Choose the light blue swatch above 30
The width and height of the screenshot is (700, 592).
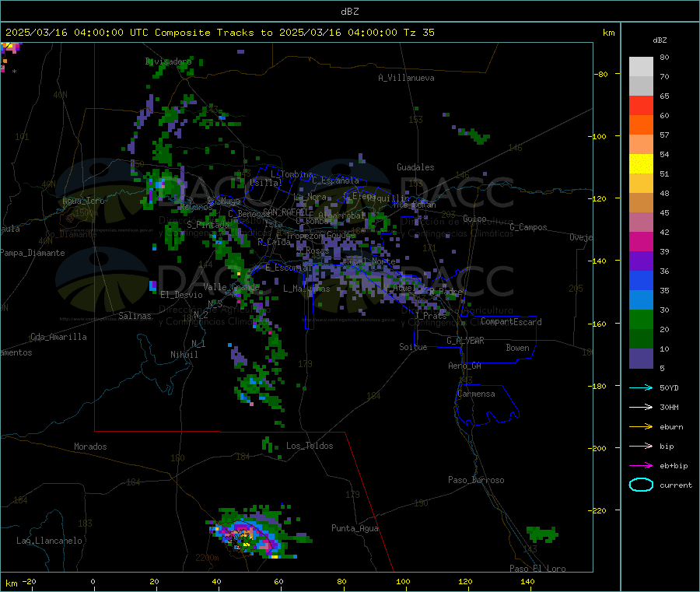coord(641,300)
